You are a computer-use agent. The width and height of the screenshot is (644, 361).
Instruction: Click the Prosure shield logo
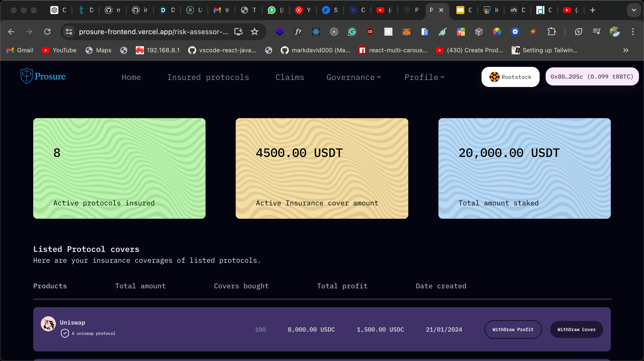pyautogui.click(x=26, y=76)
